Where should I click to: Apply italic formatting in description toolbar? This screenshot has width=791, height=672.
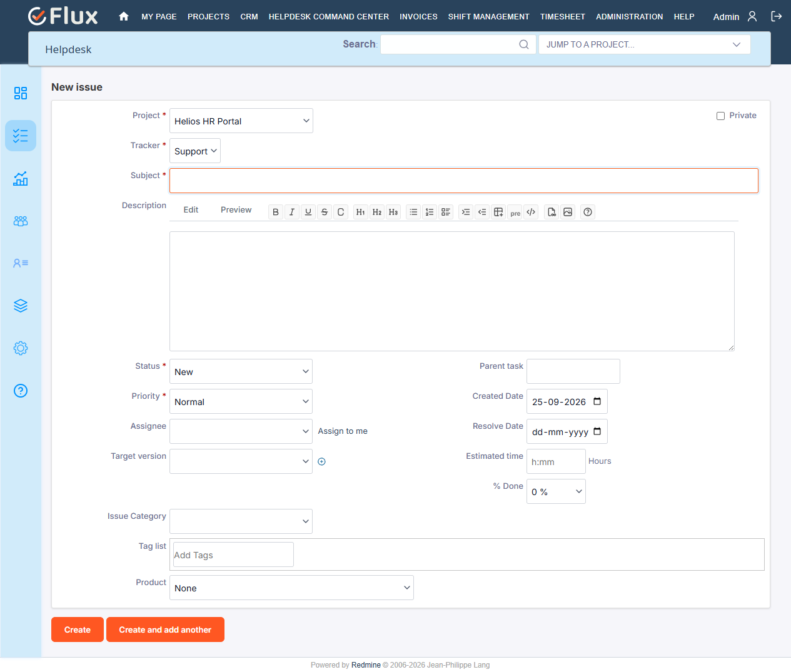(x=292, y=212)
